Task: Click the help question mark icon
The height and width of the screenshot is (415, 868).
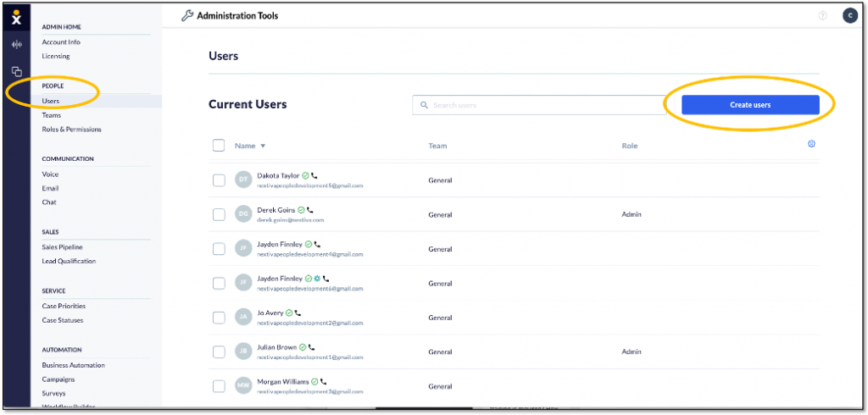Action: [822, 16]
